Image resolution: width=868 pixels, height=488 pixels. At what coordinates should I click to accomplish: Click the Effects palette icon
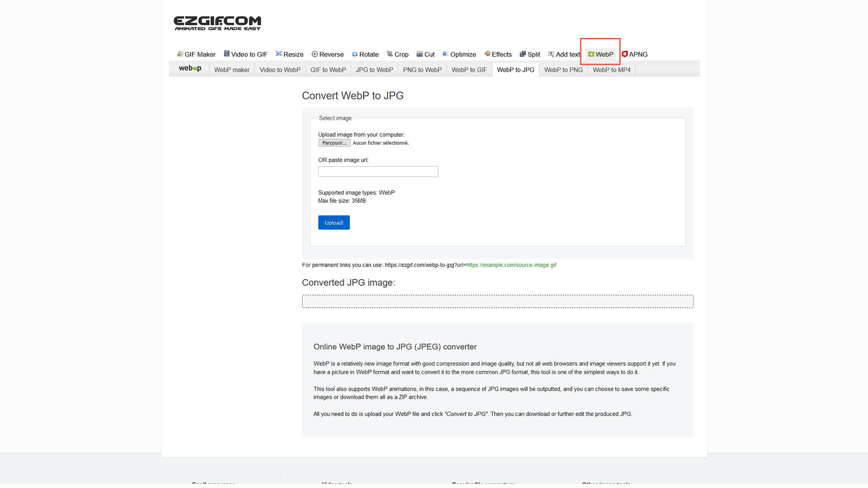[487, 54]
